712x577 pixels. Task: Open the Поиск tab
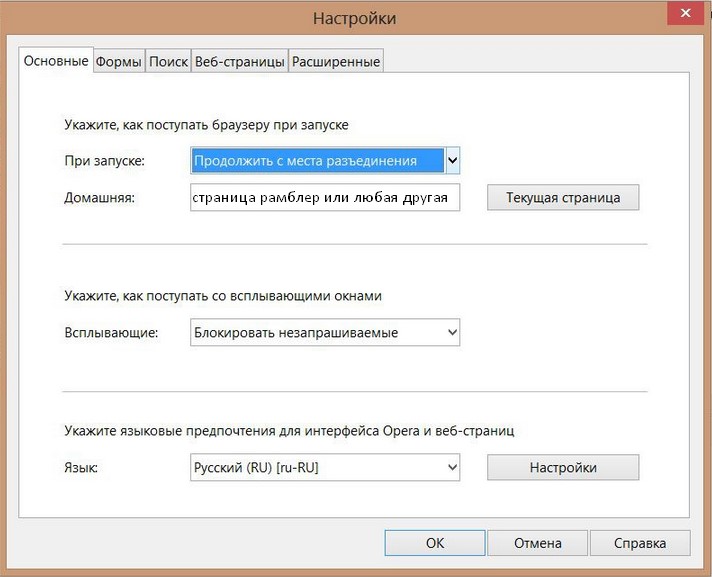coord(168,61)
